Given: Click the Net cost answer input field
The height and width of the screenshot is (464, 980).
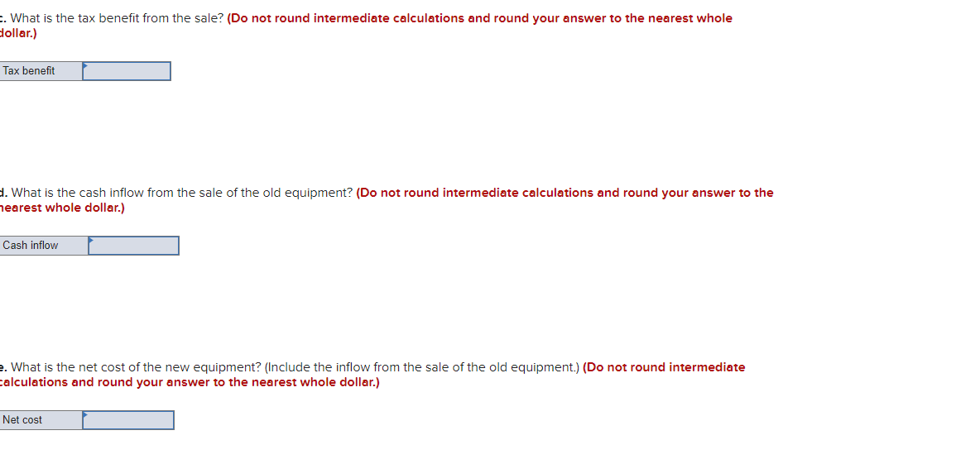Looking at the screenshot, I should click(128, 420).
